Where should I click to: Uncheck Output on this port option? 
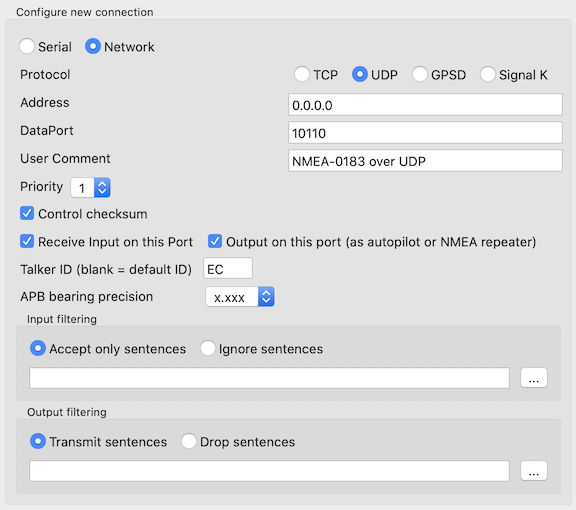point(215,241)
